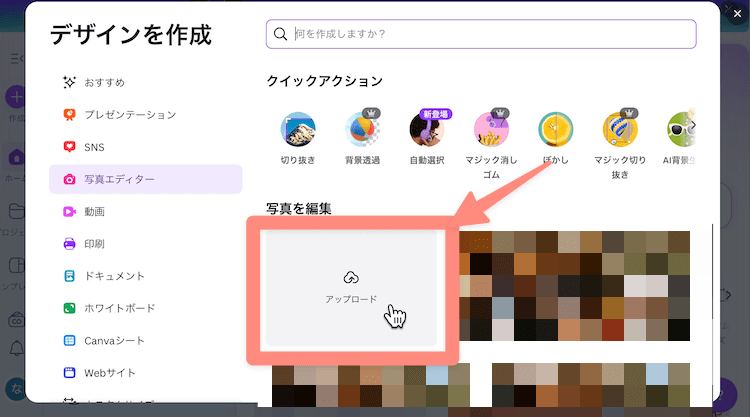Click the マジック切り抜き label

pos(620,167)
